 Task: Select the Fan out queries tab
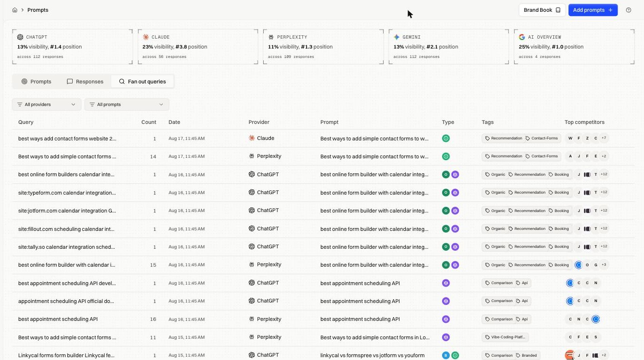pyautogui.click(x=142, y=82)
